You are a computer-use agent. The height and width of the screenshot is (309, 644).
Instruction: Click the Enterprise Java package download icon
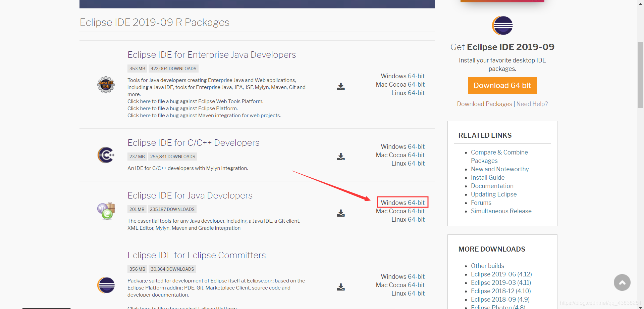tap(341, 87)
